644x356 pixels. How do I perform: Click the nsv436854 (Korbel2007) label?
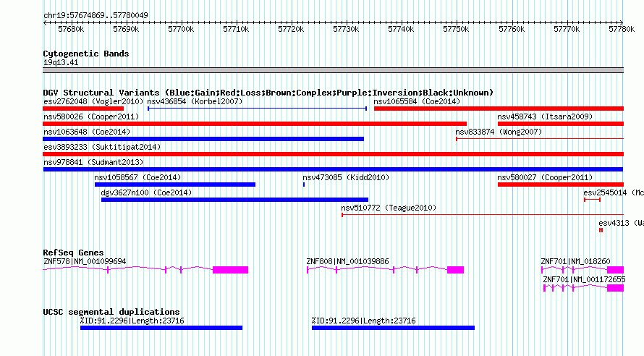[x=195, y=101]
